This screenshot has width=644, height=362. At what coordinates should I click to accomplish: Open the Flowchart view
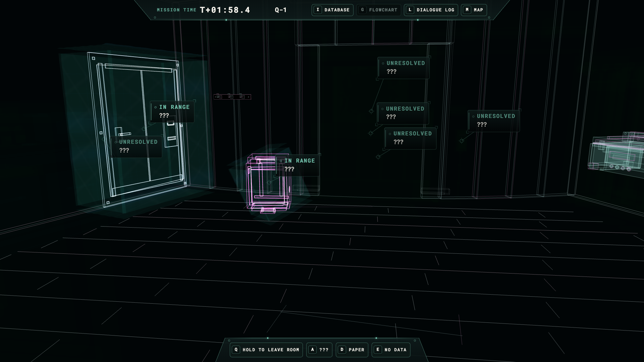coord(378,10)
